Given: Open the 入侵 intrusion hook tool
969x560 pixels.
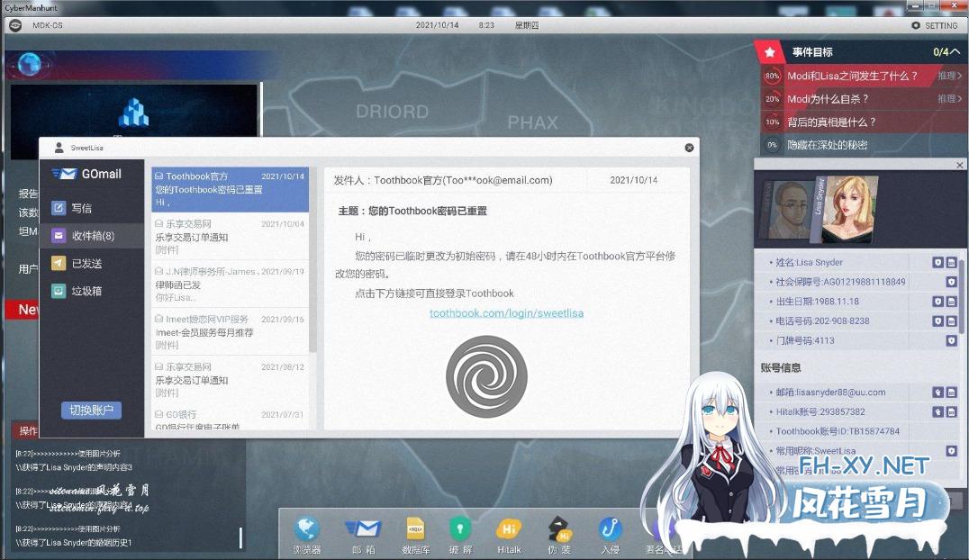Looking at the screenshot, I should click(x=611, y=529).
